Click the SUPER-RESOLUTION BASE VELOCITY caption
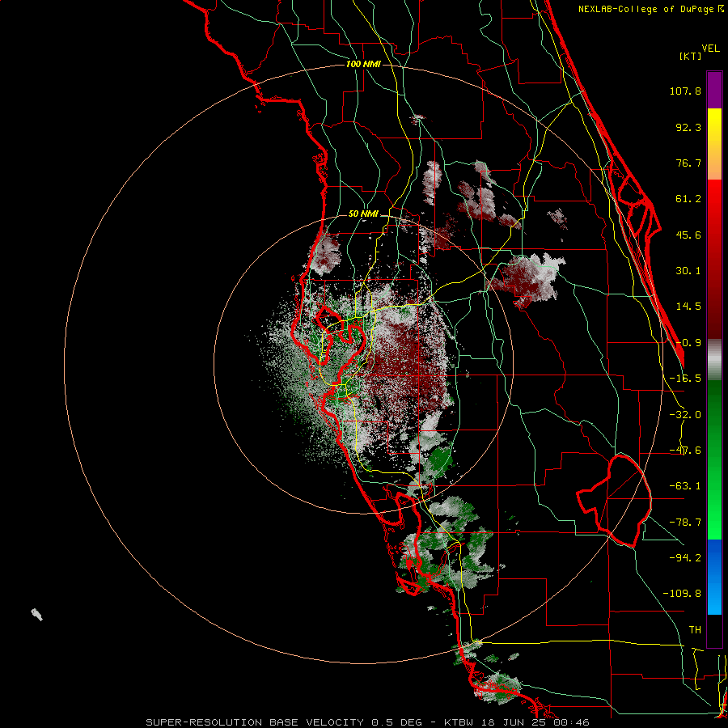The height and width of the screenshot is (728, 728). pyautogui.click(x=367, y=722)
